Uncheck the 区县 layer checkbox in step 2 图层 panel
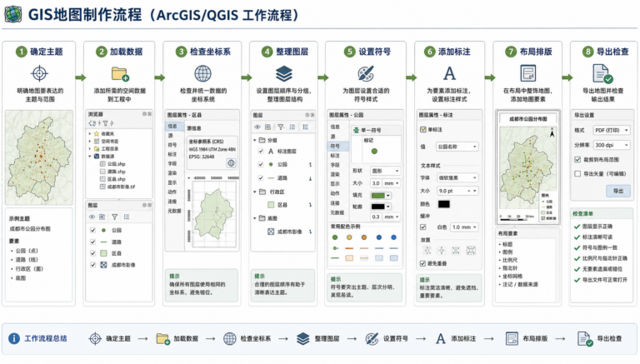This screenshot has width=640, height=364. coord(92,253)
